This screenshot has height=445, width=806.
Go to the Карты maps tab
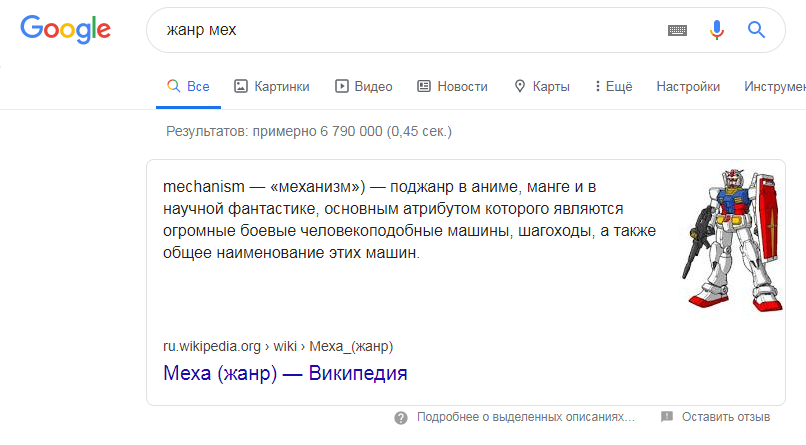[541, 86]
